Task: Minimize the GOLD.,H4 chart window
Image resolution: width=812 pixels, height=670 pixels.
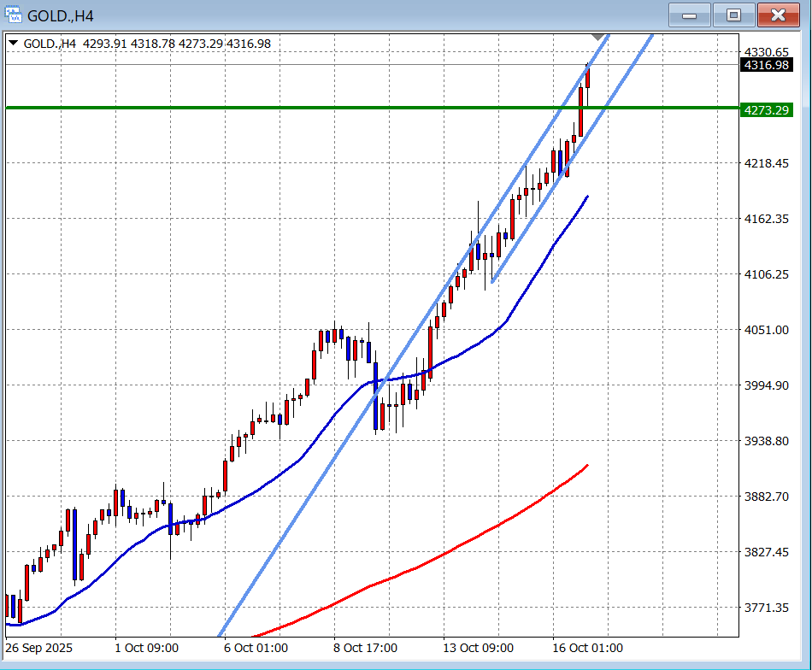Action: pyautogui.click(x=689, y=15)
